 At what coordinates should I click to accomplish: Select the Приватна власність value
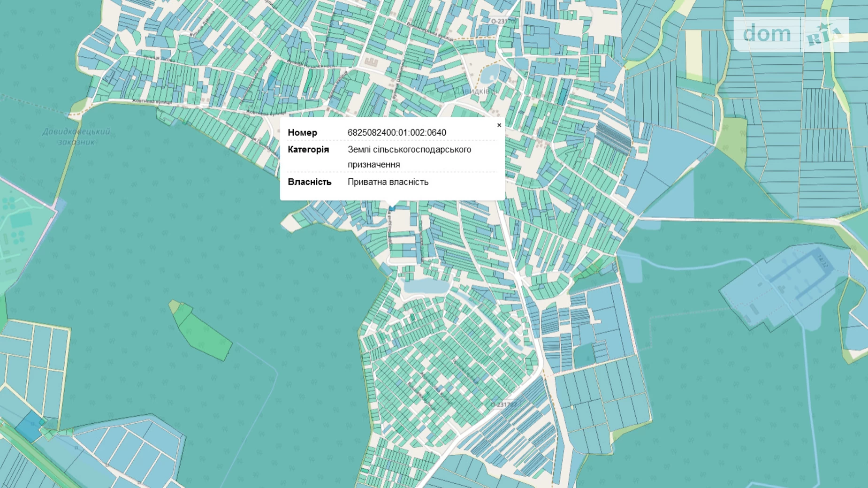[x=388, y=182]
